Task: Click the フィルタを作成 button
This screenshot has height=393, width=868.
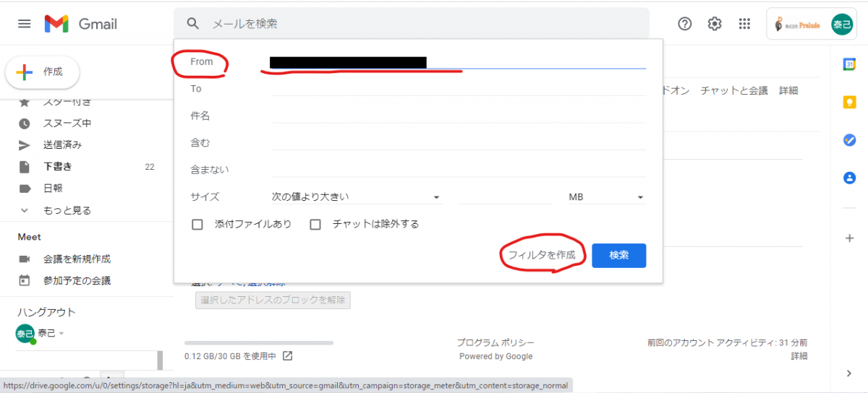Action: point(542,255)
